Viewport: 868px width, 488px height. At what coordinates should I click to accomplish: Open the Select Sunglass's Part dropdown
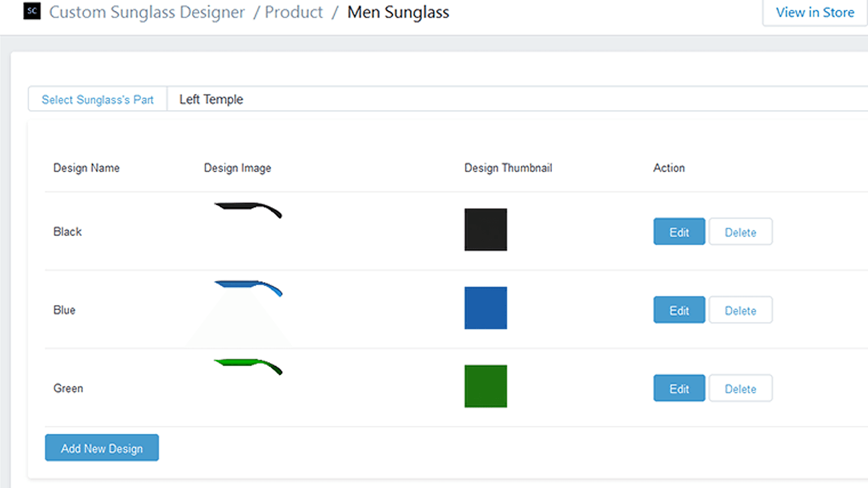point(98,100)
